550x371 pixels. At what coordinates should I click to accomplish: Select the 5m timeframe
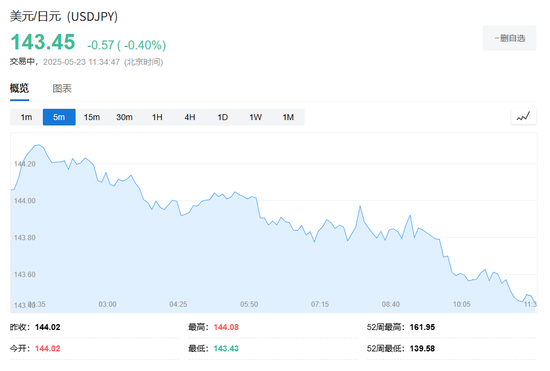pyautogui.click(x=59, y=117)
